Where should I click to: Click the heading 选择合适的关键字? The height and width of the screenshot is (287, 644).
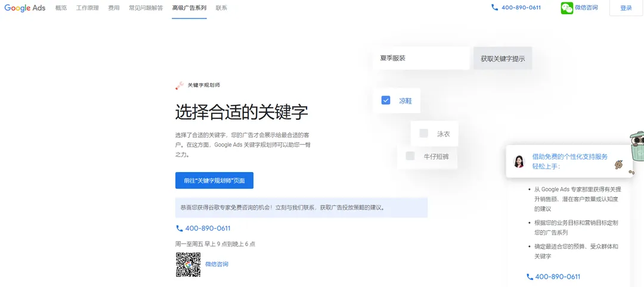241,112
